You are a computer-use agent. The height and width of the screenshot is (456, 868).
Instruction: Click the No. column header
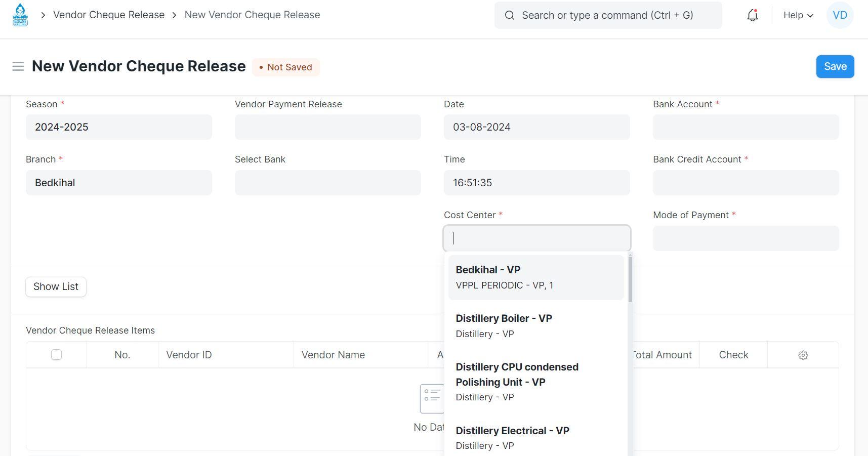tap(122, 355)
